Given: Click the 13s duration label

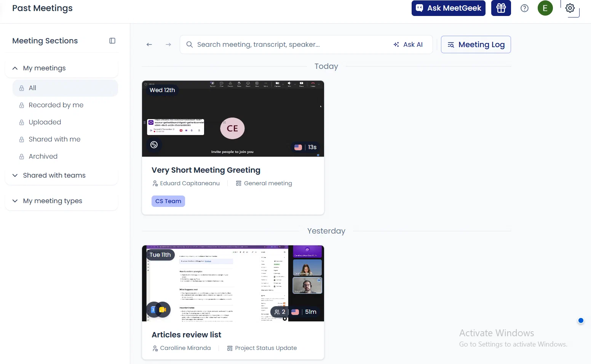Looking at the screenshot, I should (x=312, y=147).
